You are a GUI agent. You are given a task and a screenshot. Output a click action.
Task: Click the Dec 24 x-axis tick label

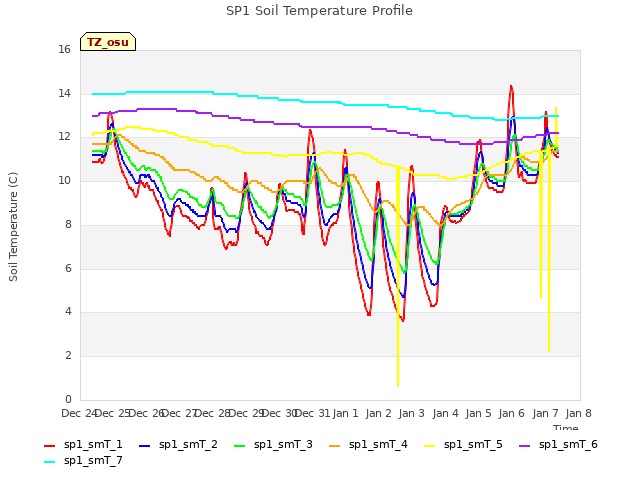[78, 413]
